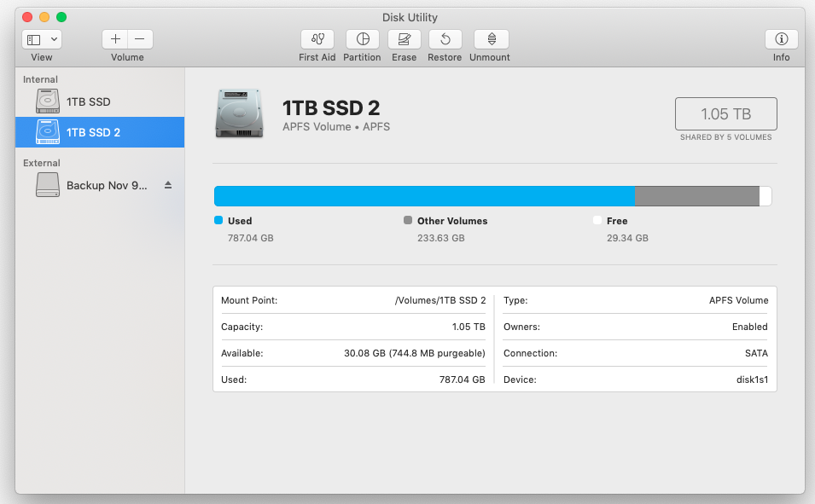Select 1TB SSD 2 in sidebar
This screenshot has width=815, height=504.
coord(100,132)
